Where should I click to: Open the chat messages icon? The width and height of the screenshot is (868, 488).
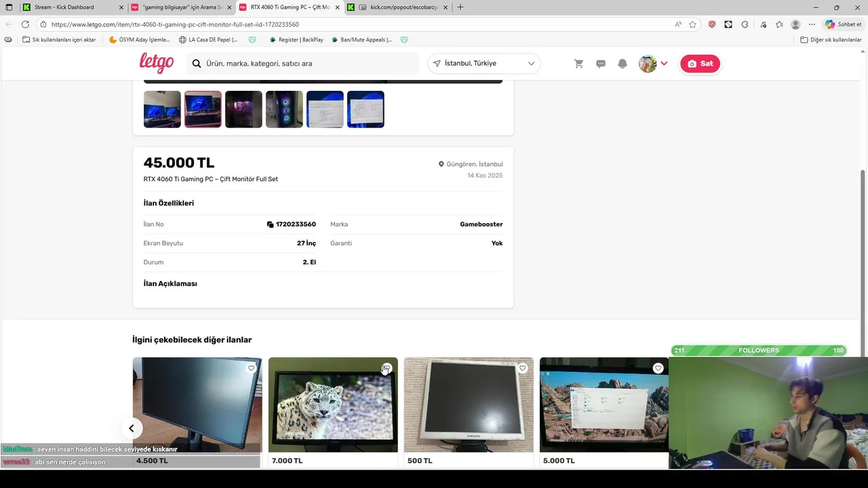click(601, 64)
